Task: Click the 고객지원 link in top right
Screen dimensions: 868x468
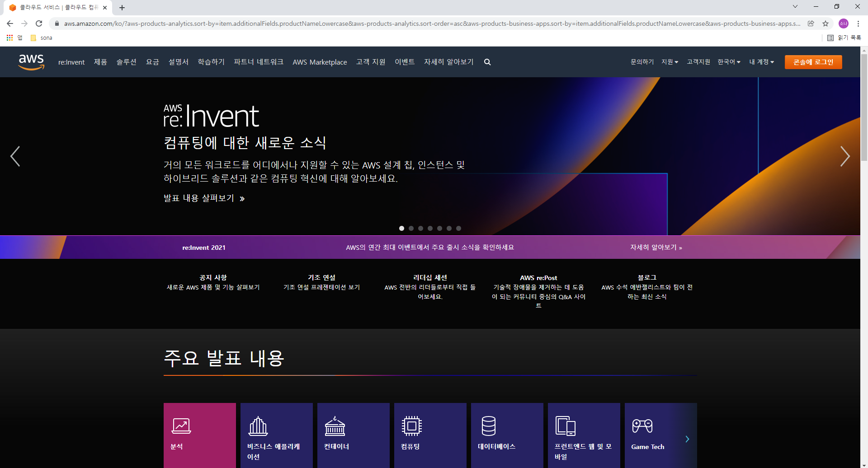Action: [x=698, y=62]
